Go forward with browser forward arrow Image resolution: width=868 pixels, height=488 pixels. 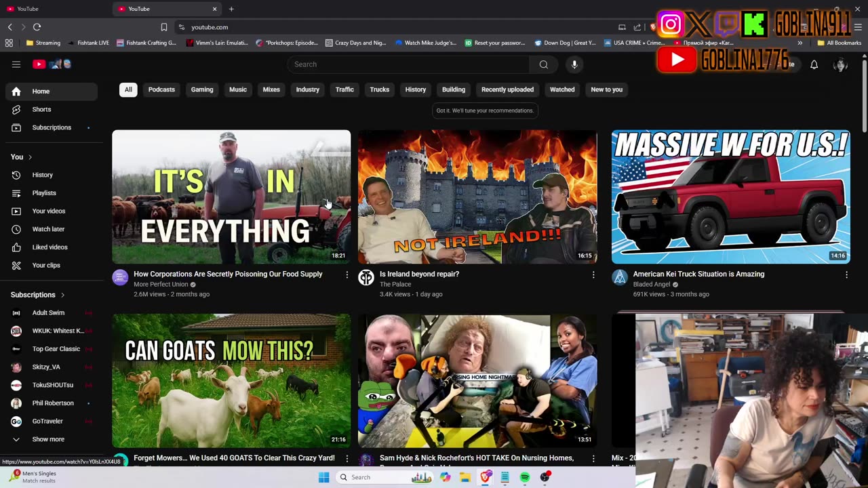pos(23,27)
